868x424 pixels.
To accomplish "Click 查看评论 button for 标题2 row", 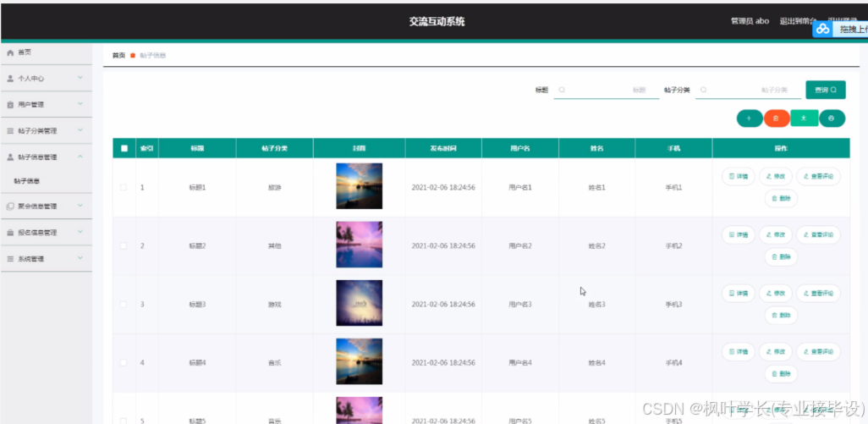I will click(x=818, y=234).
